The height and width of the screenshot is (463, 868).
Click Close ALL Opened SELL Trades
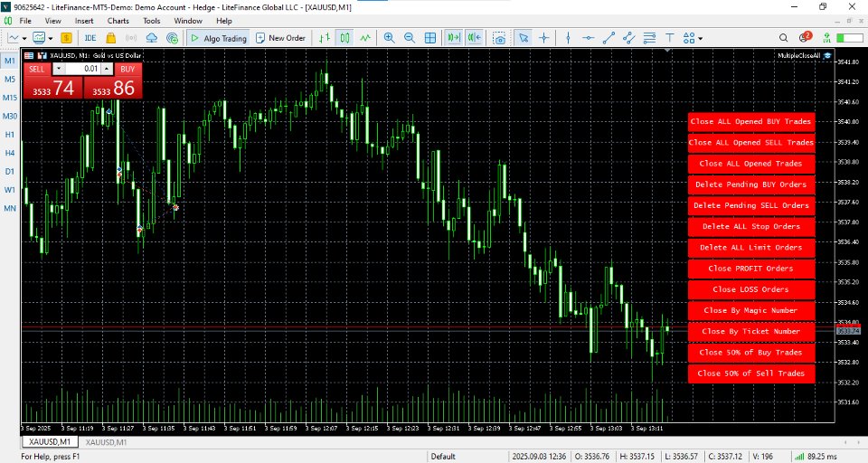[x=750, y=142]
